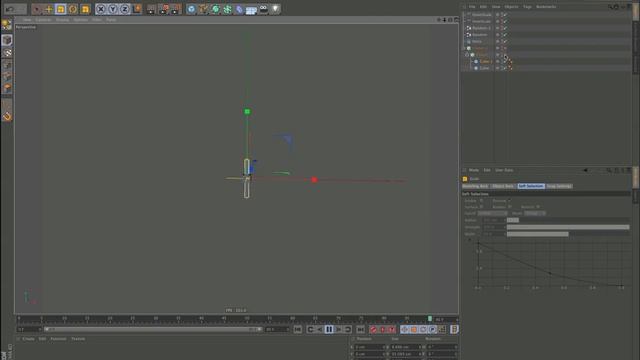Adjust the Width slider
This screenshot has height=360, width=640.
[568, 234]
